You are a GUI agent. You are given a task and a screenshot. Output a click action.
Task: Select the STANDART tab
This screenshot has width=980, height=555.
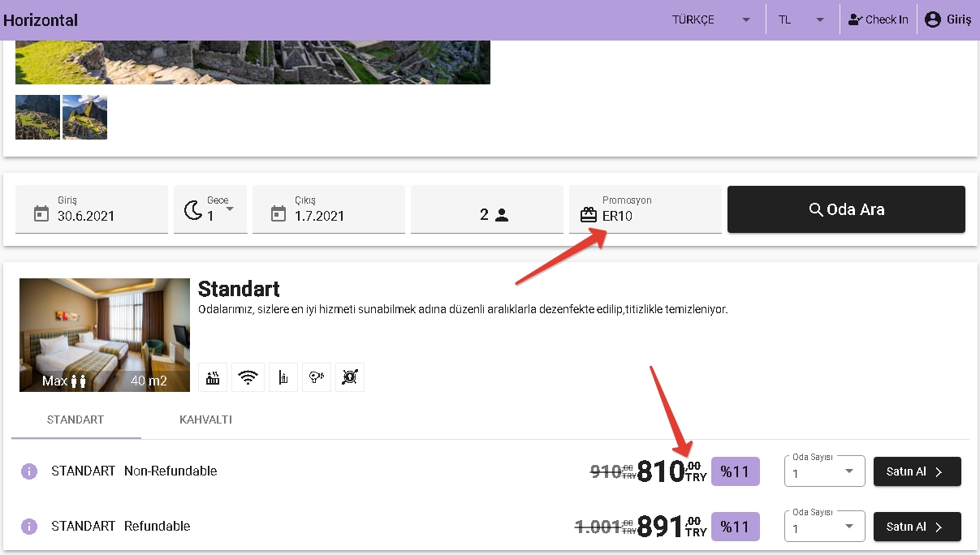(76, 420)
